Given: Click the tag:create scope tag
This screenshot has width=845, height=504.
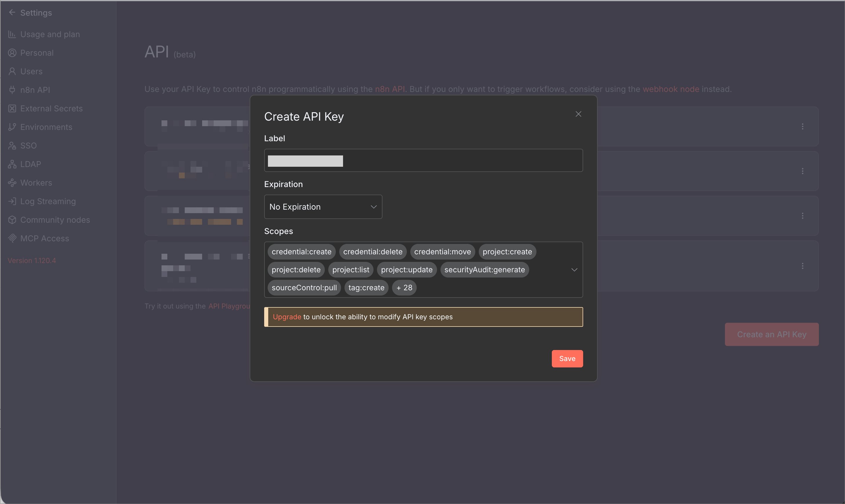Looking at the screenshot, I should click(366, 288).
